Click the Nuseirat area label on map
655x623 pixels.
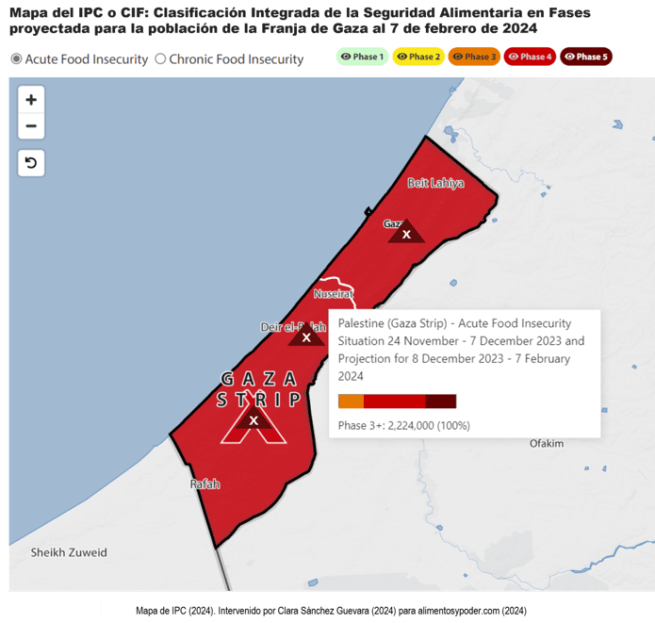pyautogui.click(x=333, y=294)
